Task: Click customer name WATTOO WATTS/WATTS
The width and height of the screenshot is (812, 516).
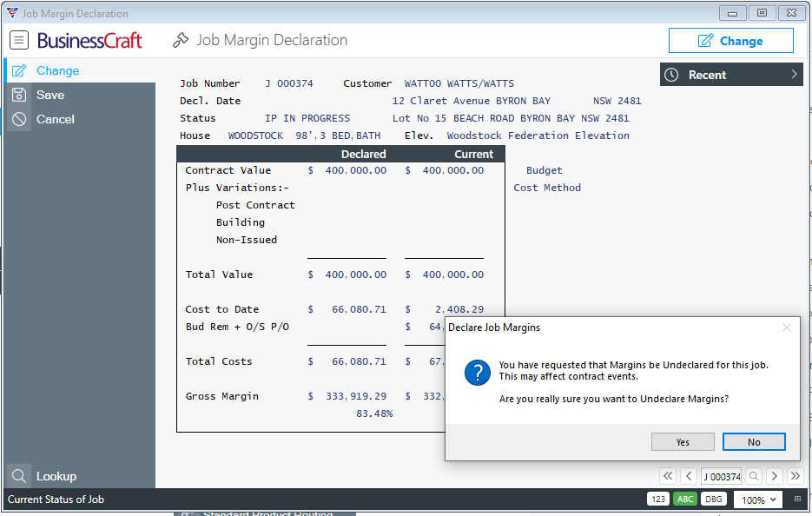Action: (459, 83)
